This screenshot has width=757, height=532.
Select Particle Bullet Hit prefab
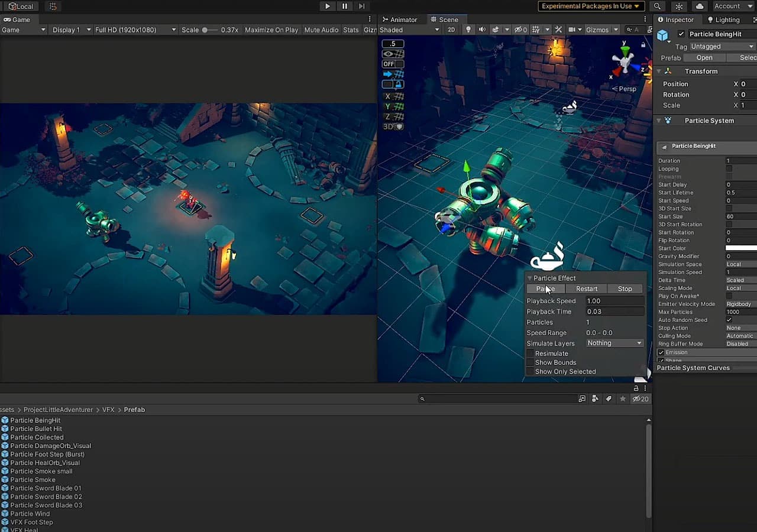tap(36, 429)
